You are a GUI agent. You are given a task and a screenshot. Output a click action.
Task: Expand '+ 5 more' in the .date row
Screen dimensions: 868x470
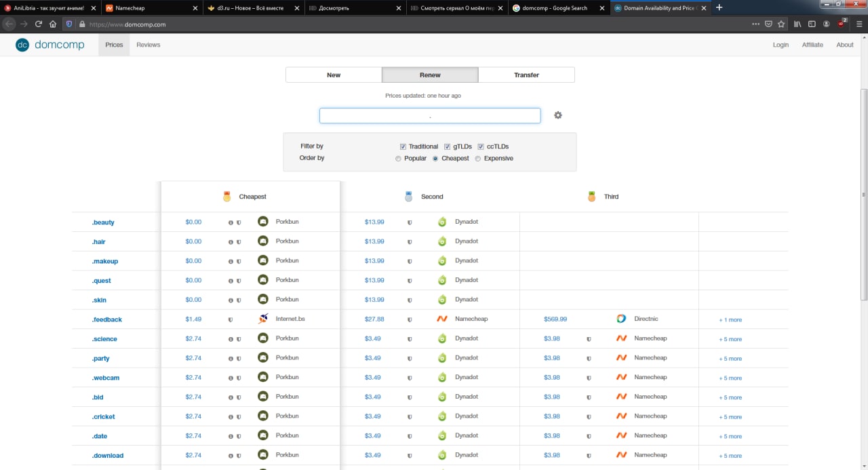tap(730, 437)
